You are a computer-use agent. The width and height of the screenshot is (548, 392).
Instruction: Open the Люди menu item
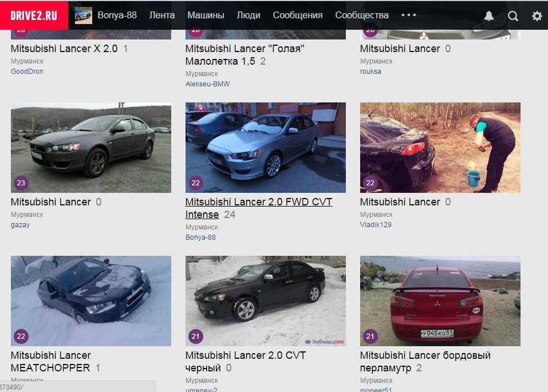(249, 15)
